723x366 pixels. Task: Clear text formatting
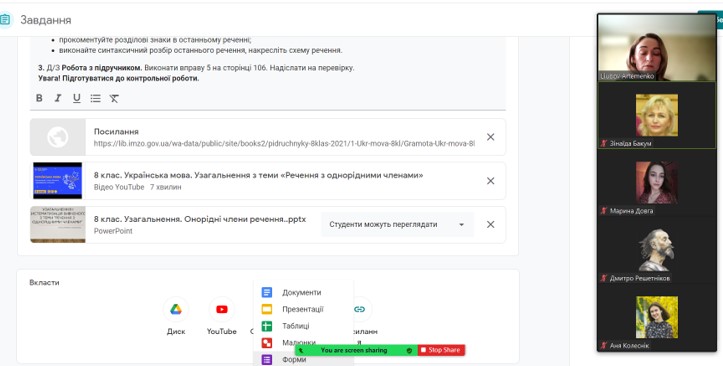point(114,98)
